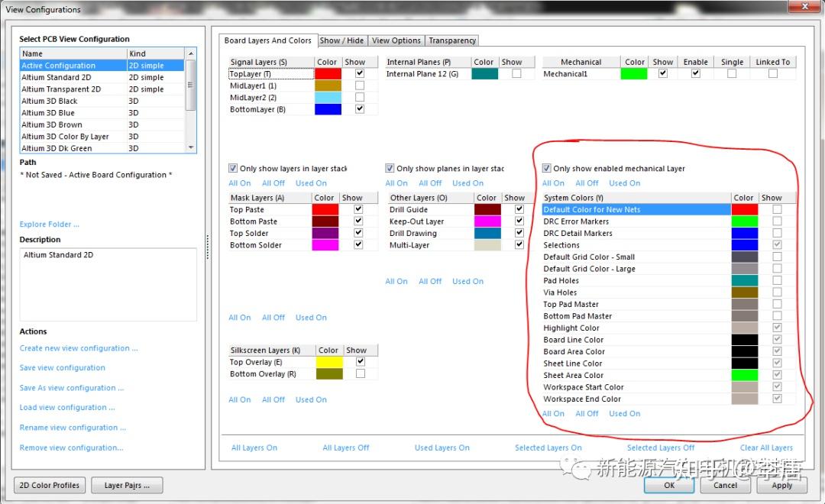
Task: Open Default Color for New Nets swatch
Action: pyautogui.click(x=745, y=209)
